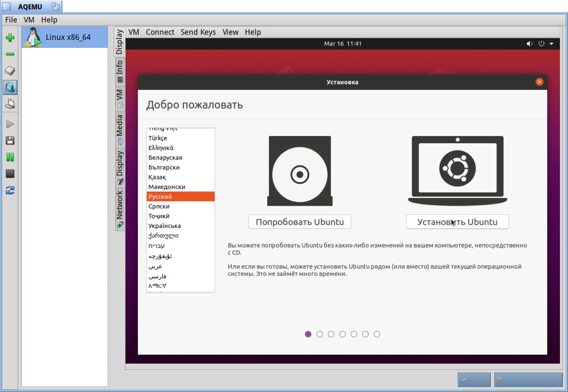
Task: Click the gray Start VM play icon
Action: (10, 124)
